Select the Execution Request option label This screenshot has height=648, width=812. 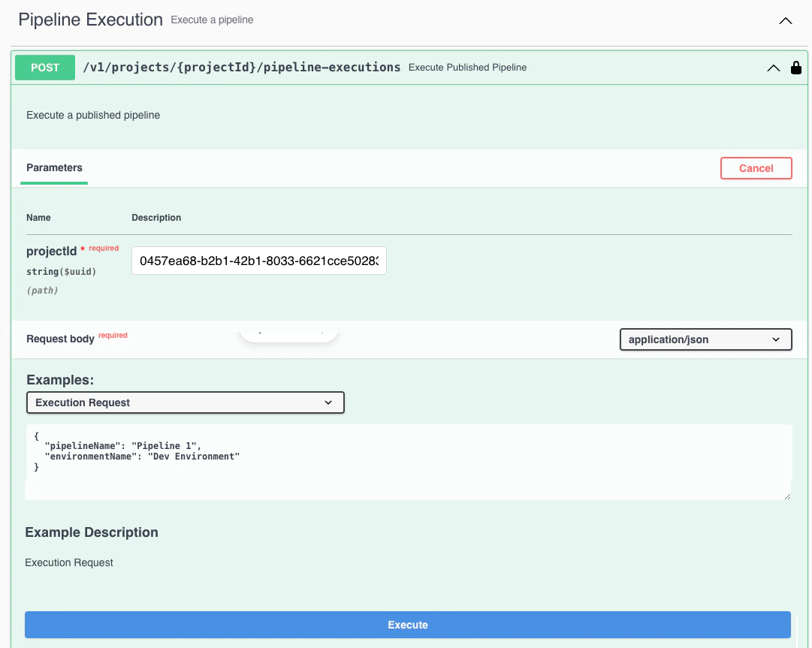tap(85, 402)
